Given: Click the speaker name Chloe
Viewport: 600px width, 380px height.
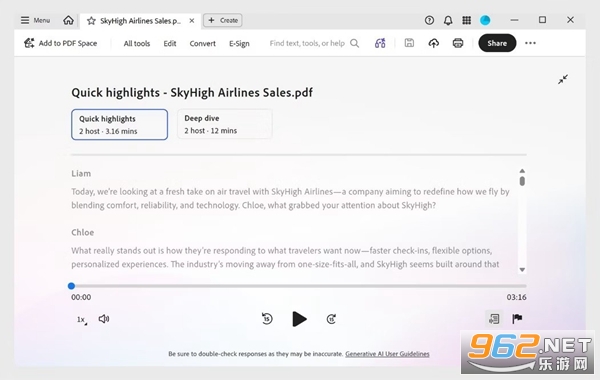Looking at the screenshot, I should 82,233.
